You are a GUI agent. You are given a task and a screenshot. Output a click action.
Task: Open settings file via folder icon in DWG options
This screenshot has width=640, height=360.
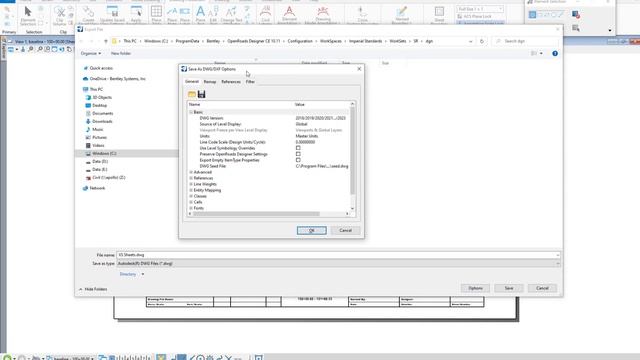[192, 94]
